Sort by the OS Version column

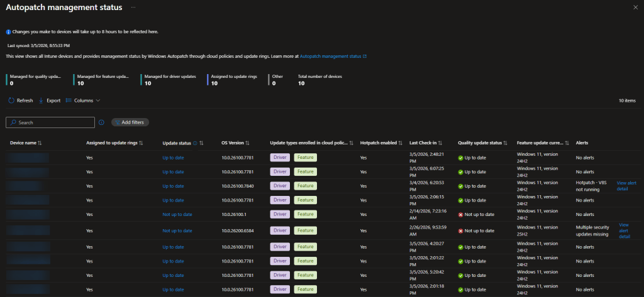tap(247, 143)
